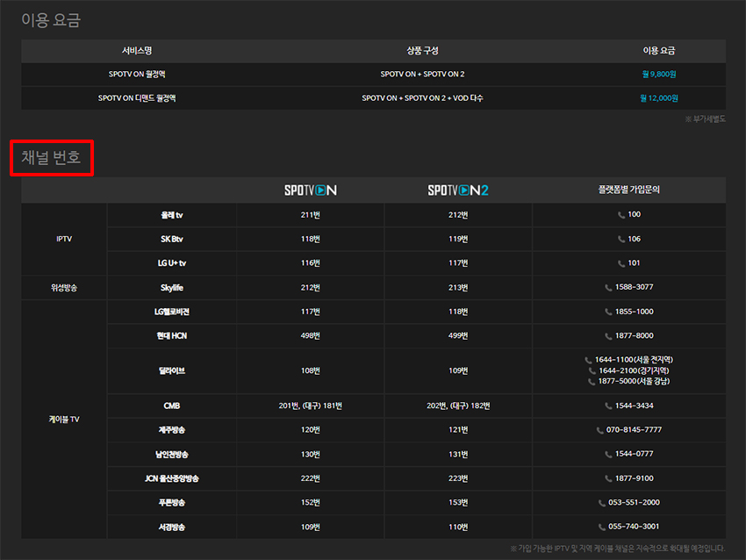746x560 pixels.
Task: Select channel 222번 for JCN
Action: click(310, 478)
